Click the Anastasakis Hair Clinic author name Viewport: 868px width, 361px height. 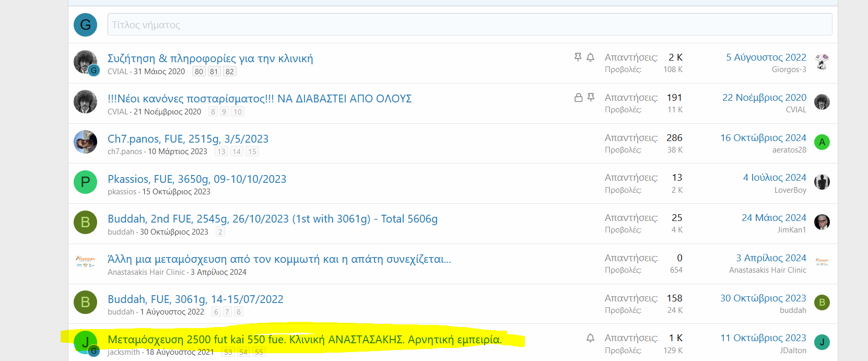tap(146, 272)
